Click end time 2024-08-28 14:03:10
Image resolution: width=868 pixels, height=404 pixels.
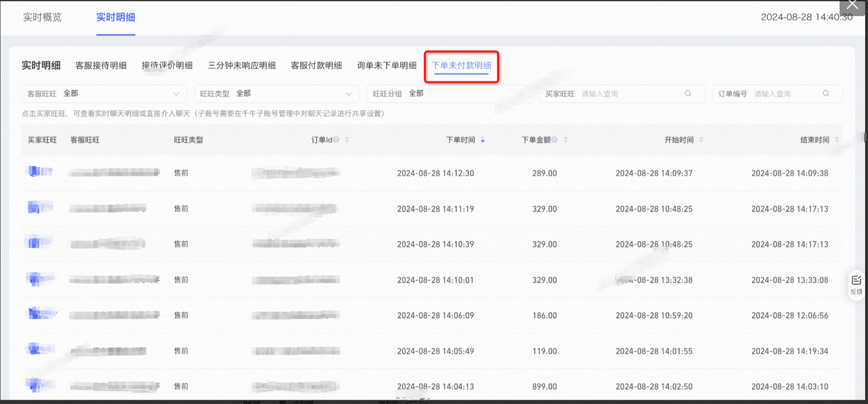click(x=790, y=387)
